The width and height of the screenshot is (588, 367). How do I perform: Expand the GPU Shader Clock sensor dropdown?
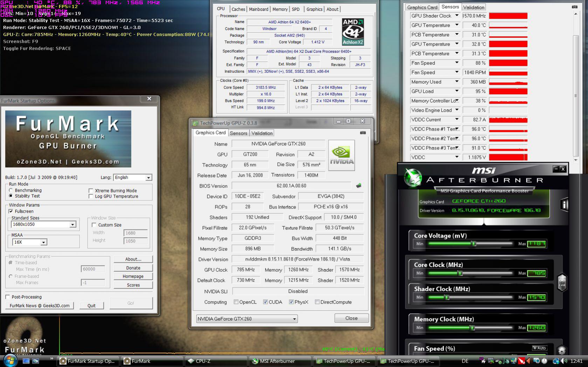[457, 16]
